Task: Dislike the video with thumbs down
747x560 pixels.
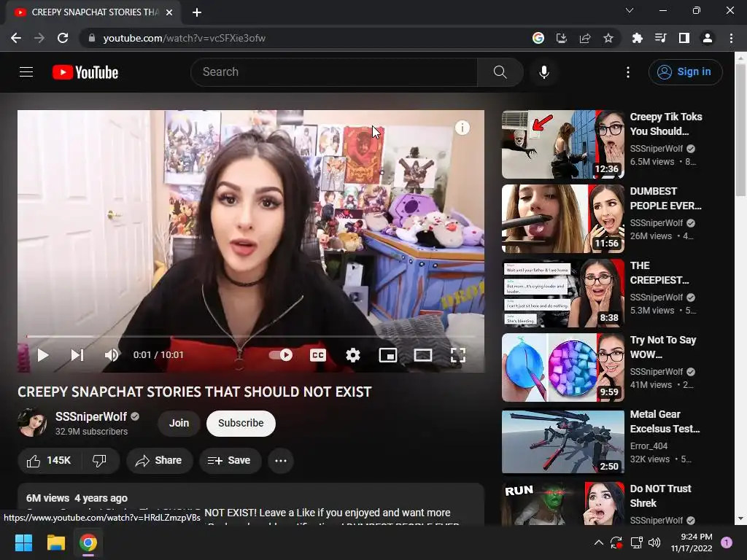Action: click(99, 461)
